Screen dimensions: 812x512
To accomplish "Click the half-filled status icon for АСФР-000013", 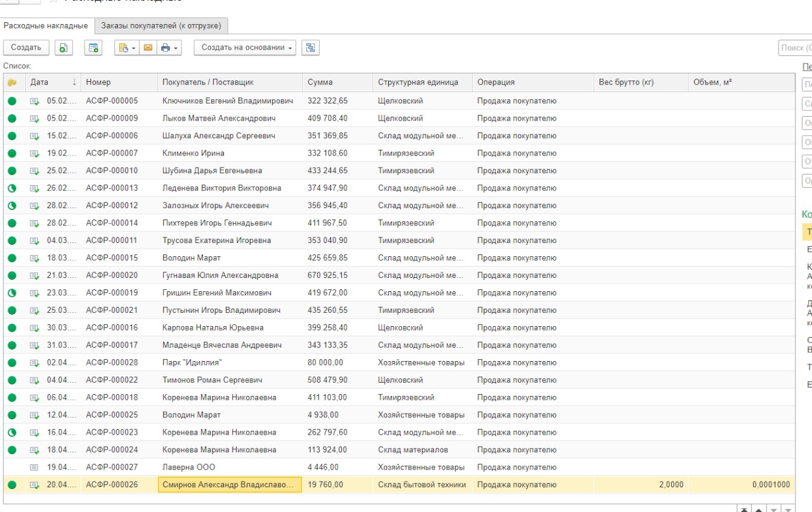I will (x=12, y=188).
